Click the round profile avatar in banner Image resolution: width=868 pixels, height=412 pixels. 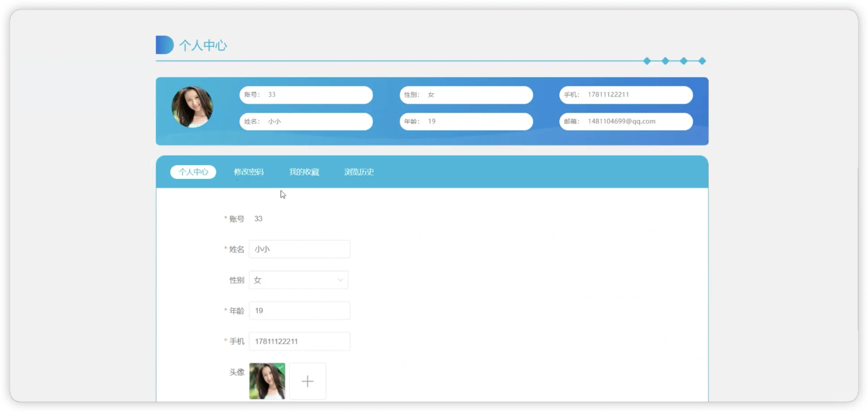coord(192,107)
